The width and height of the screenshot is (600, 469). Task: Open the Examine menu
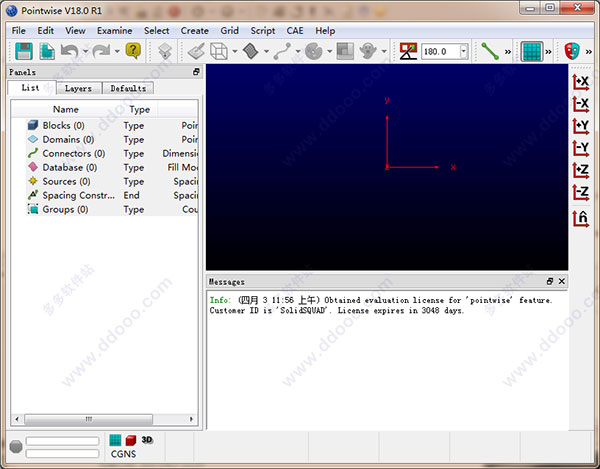[114, 31]
